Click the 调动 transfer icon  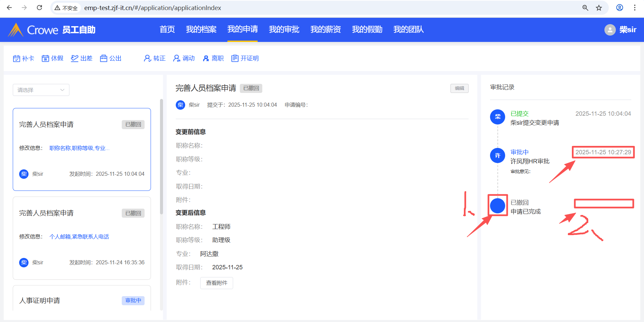point(176,58)
